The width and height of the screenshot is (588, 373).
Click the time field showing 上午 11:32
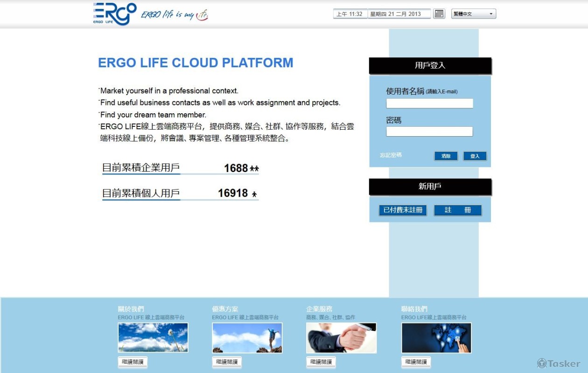click(350, 14)
